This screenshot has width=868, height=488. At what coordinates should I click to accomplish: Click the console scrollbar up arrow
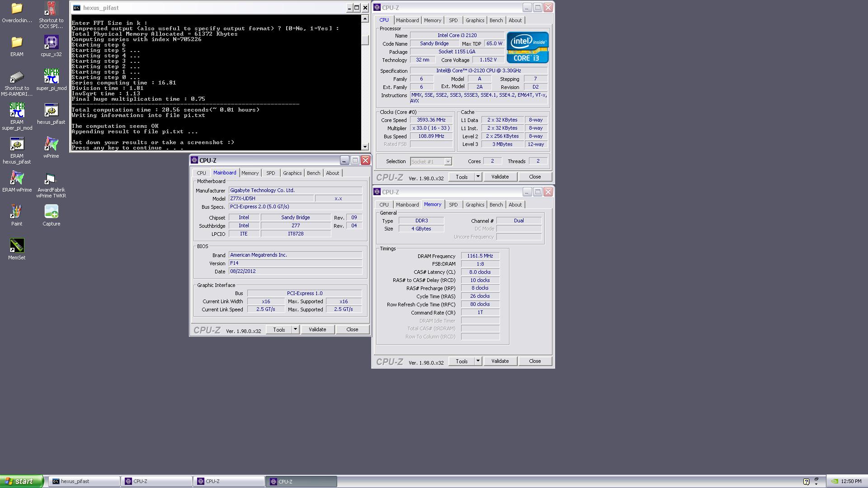click(365, 19)
